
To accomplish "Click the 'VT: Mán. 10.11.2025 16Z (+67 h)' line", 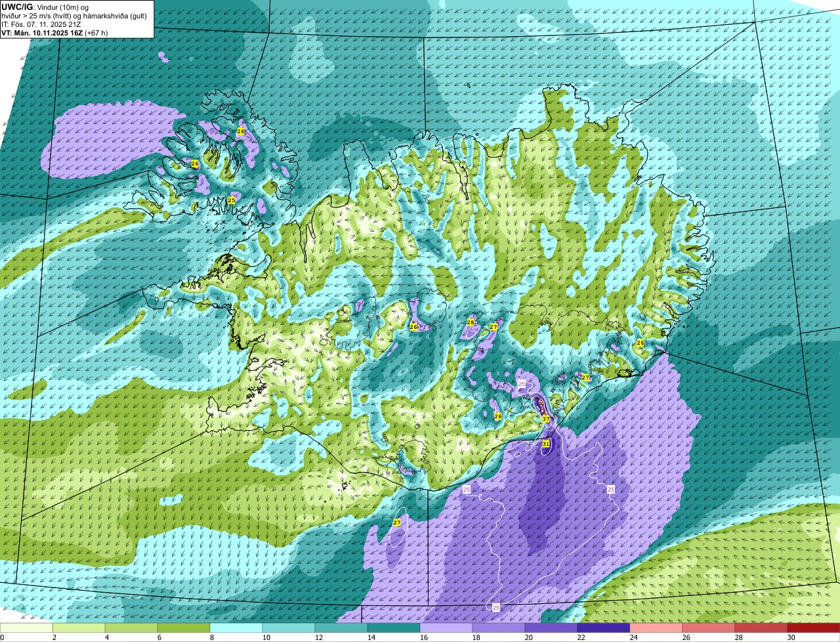I will tap(54, 32).
